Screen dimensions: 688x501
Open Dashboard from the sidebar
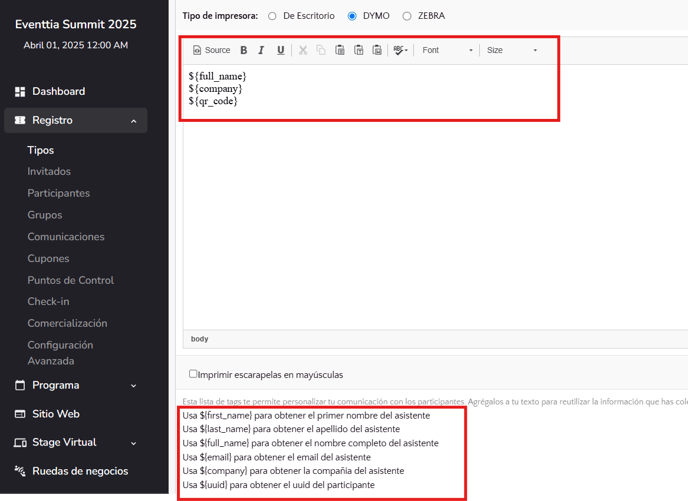(58, 91)
